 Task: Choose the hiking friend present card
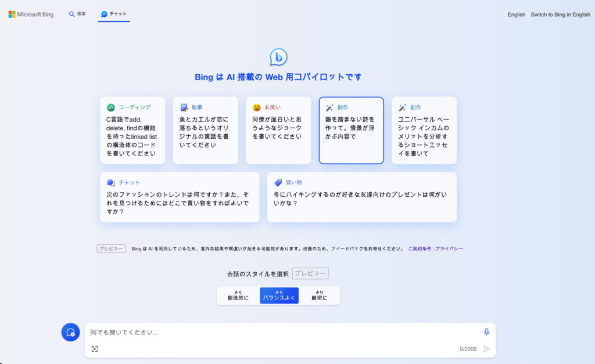coord(362,197)
